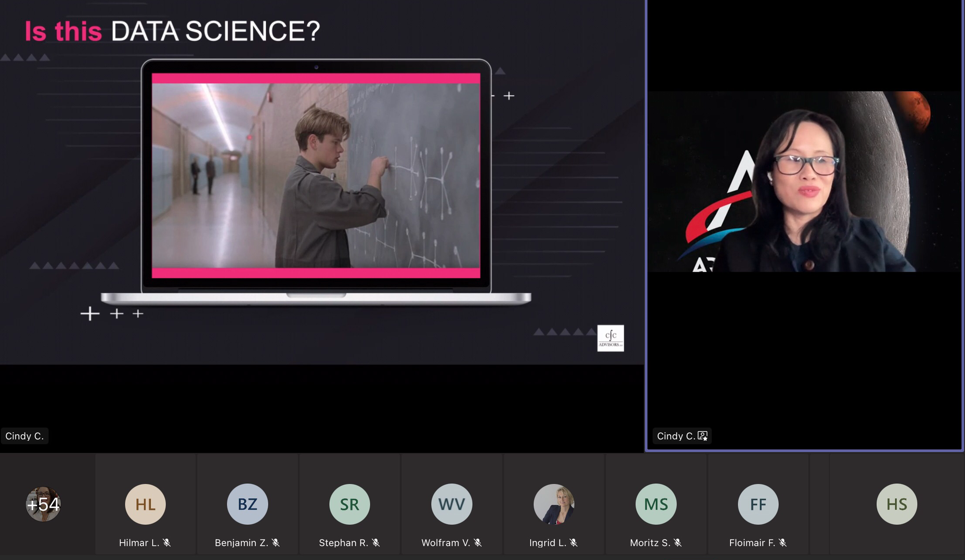Click the Floimair F. name label
This screenshot has width=965, height=560.
(x=752, y=543)
